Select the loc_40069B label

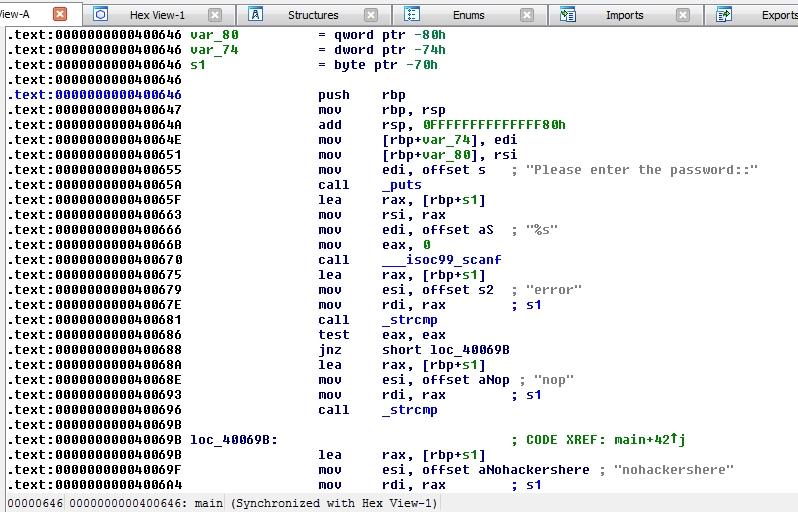point(234,440)
